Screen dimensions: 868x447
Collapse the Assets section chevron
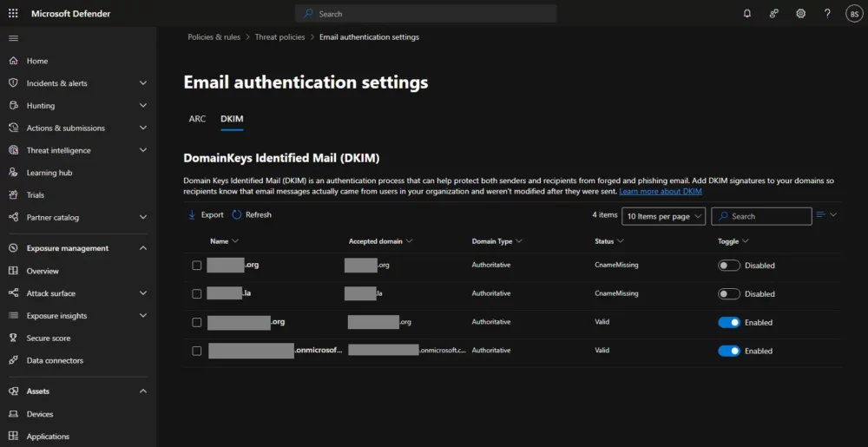(143, 391)
